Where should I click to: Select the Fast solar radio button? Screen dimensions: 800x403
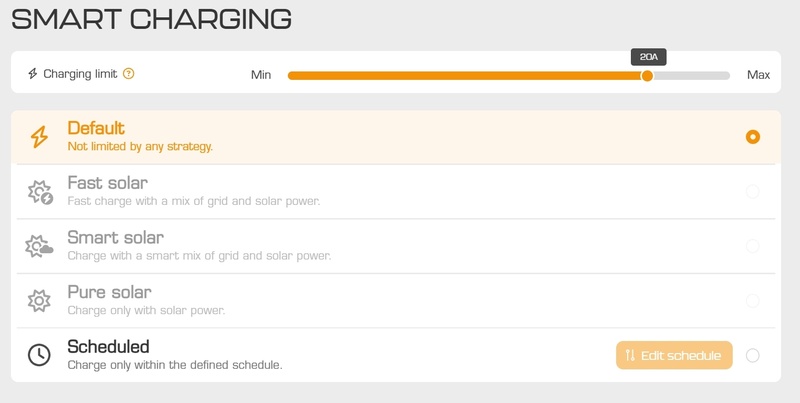point(753,192)
